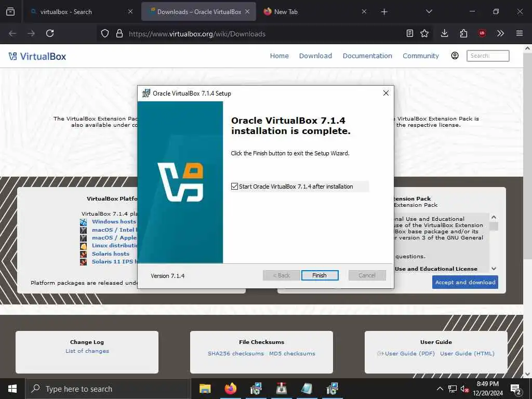This screenshot has width=532, height=399.
Task: Close the New Tab tab
Action: click(x=364, y=12)
